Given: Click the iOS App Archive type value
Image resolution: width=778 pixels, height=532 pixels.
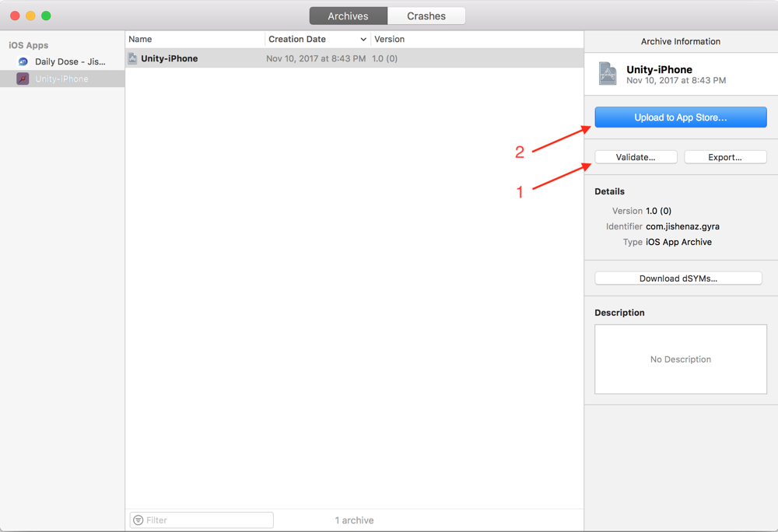Looking at the screenshot, I should 678,242.
